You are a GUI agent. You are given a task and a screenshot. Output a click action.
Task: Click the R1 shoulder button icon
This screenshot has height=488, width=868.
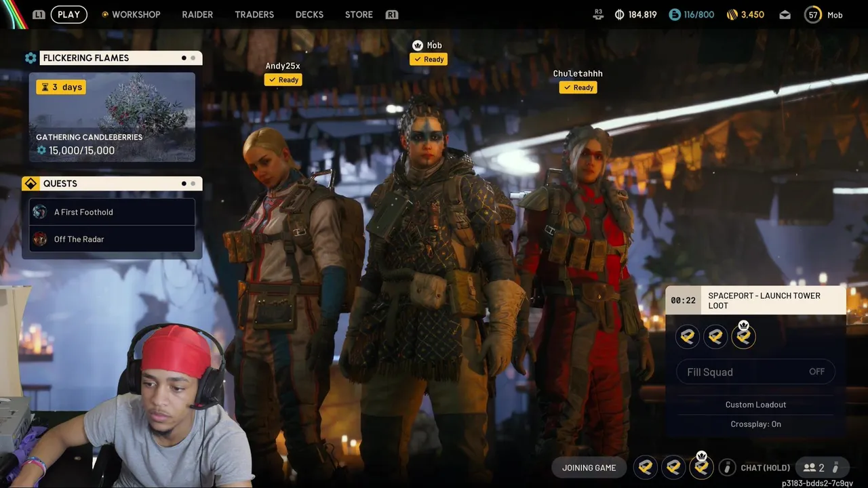click(x=391, y=14)
